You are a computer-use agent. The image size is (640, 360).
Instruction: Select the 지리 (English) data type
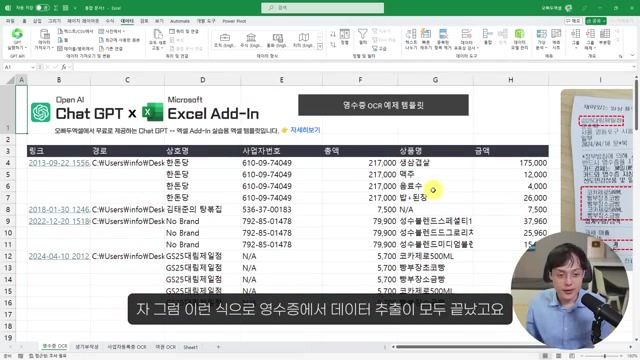tap(304, 41)
